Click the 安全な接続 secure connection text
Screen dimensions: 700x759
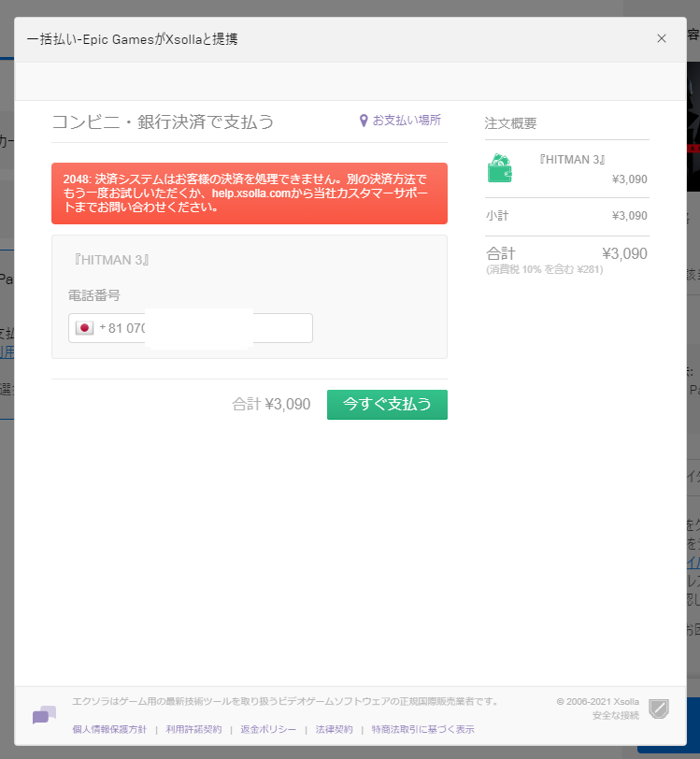[x=615, y=716]
